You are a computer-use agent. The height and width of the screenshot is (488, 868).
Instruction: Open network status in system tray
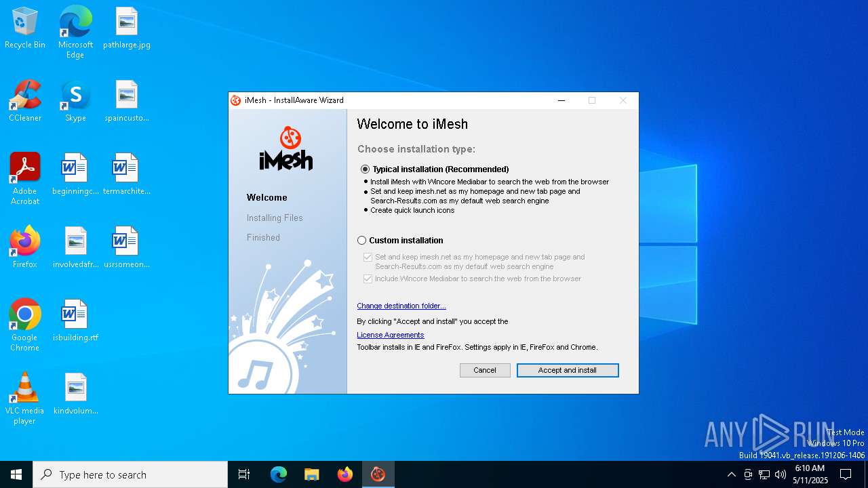pos(764,474)
